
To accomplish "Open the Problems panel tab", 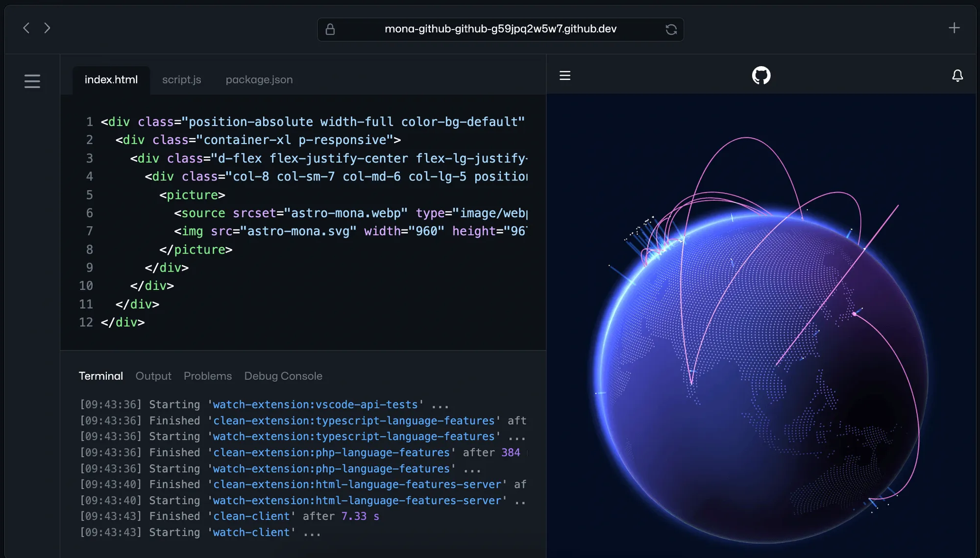I will tap(208, 376).
